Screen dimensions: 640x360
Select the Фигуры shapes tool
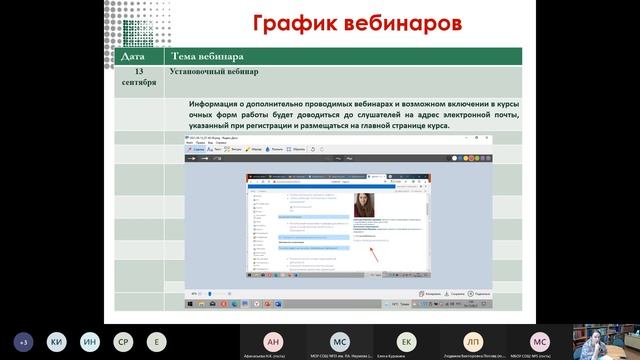tap(233, 149)
